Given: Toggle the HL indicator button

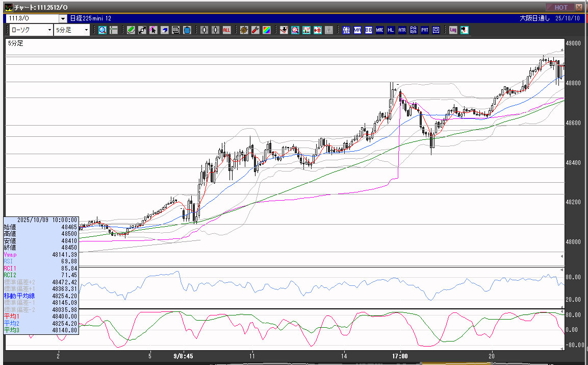Looking at the screenshot, I should click(391, 30).
